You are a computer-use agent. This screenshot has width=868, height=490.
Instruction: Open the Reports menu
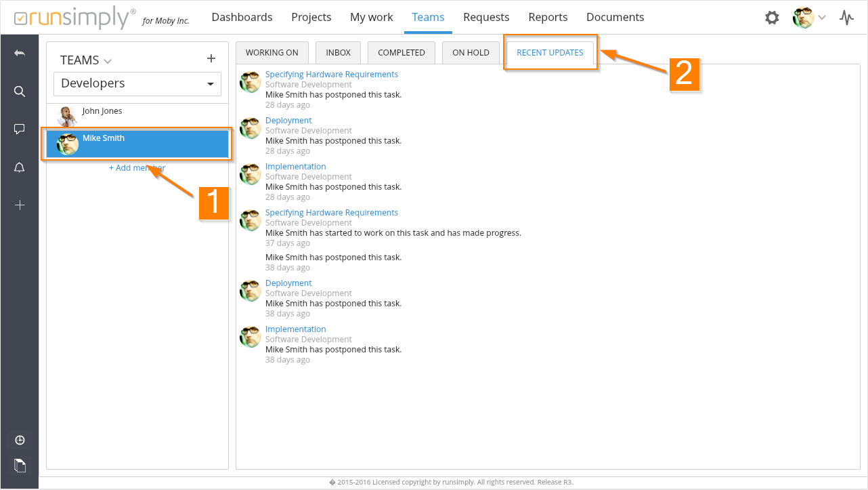[x=548, y=18]
